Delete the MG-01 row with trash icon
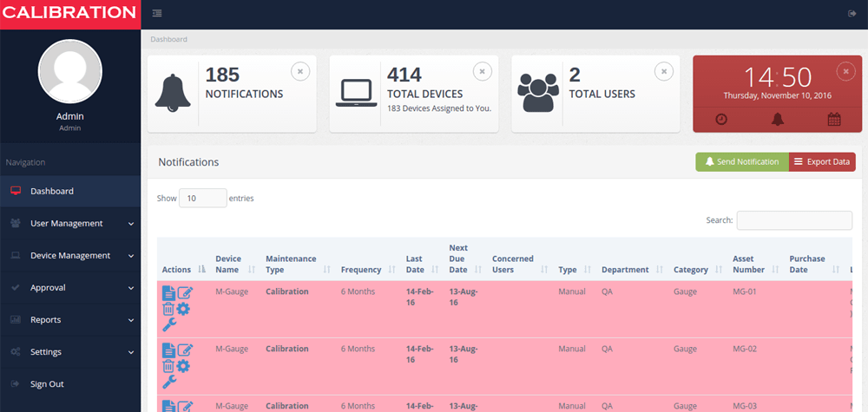The image size is (868, 412). point(168,309)
